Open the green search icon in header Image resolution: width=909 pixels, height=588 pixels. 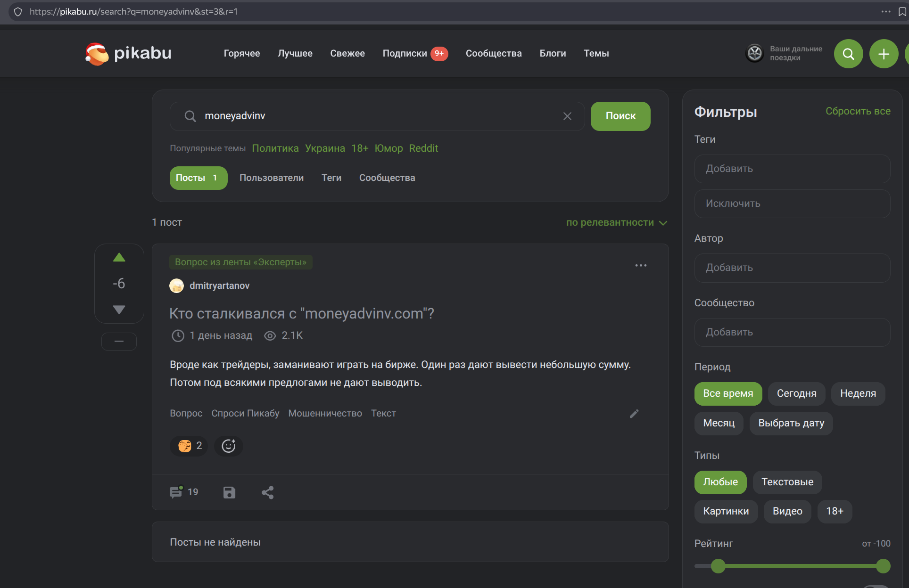pos(848,54)
